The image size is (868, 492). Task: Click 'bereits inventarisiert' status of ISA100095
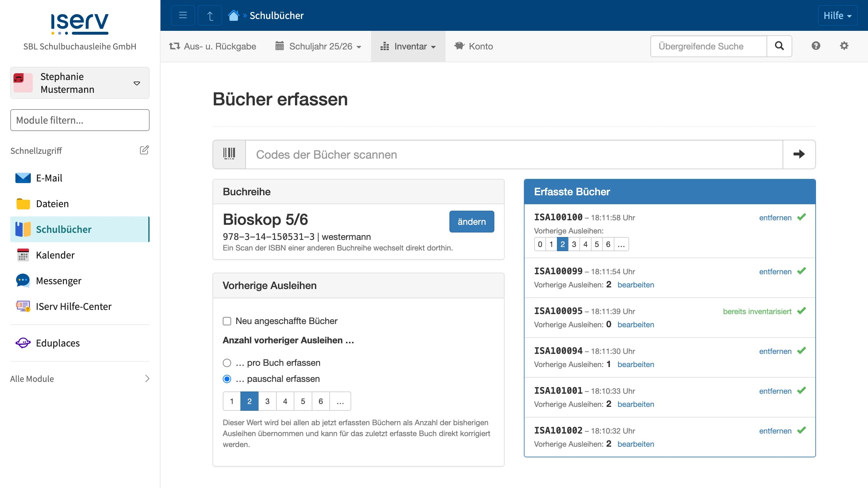click(757, 311)
